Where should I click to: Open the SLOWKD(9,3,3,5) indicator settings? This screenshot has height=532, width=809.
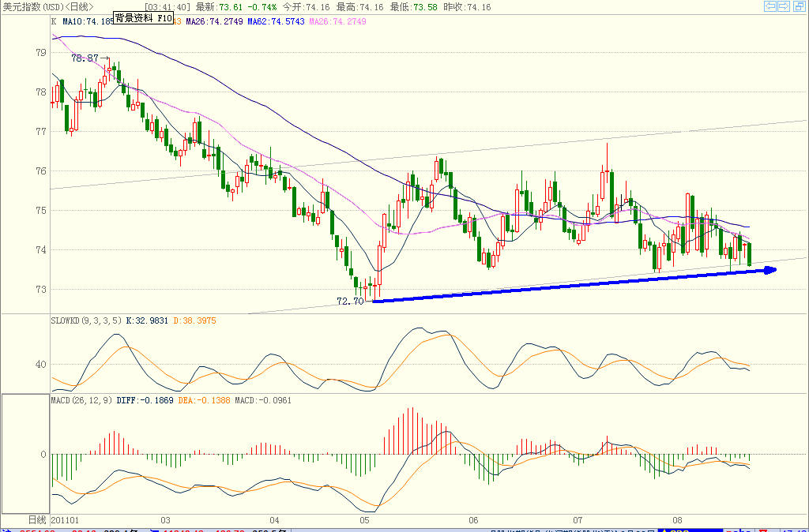click(85, 320)
